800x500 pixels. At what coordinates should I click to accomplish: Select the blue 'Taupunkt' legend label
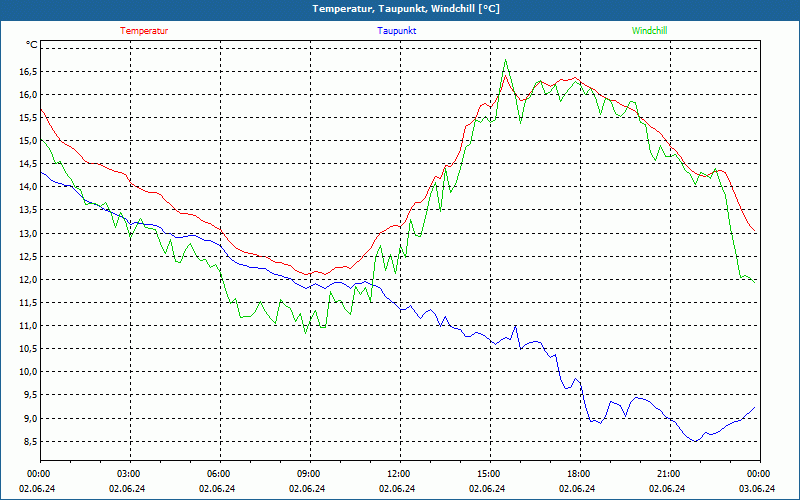click(396, 31)
